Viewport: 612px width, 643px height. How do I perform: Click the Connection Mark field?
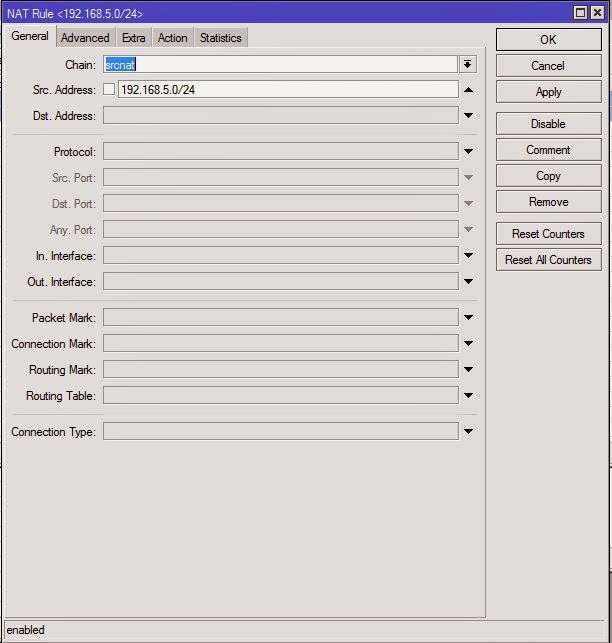pyautogui.click(x=281, y=343)
